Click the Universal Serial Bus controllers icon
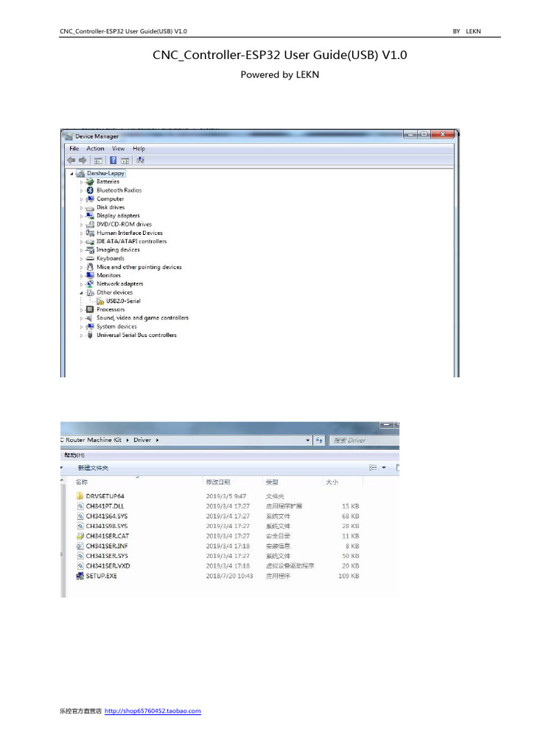The height and width of the screenshot is (747, 560). pos(90,335)
